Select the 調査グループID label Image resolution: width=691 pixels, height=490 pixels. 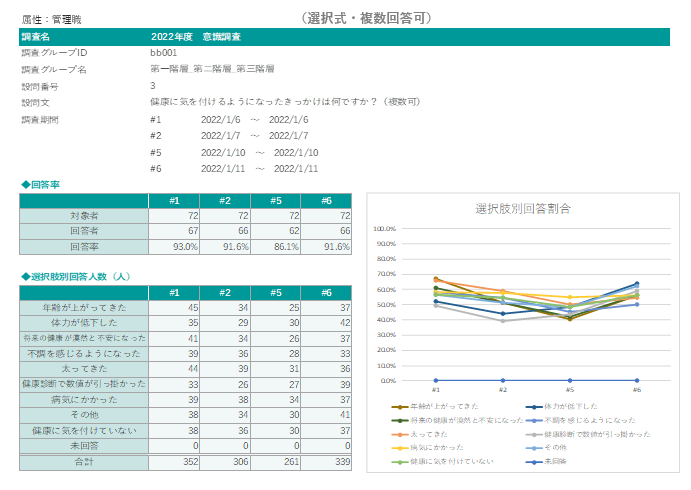click(54, 53)
